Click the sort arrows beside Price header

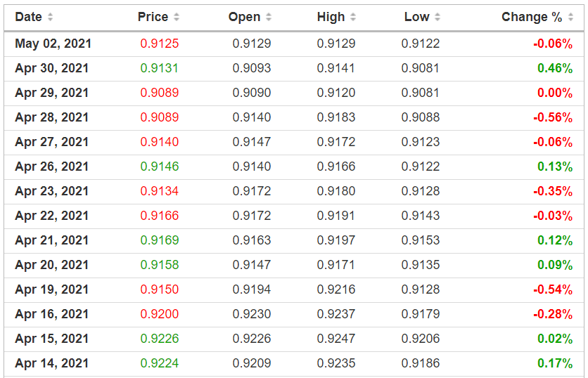(177, 17)
